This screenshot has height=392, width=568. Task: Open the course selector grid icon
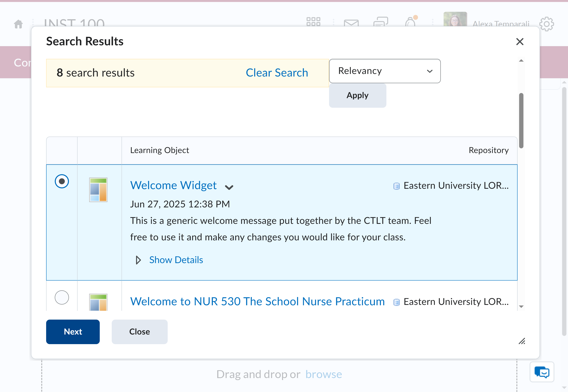point(313,22)
